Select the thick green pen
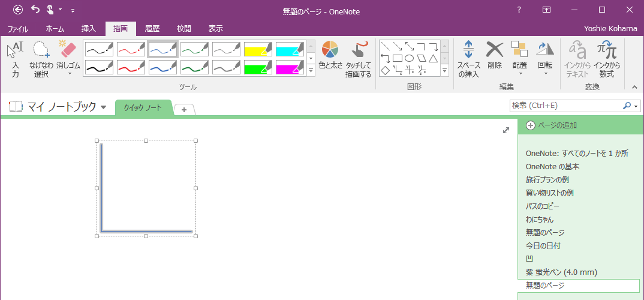644x300 pixels. [195, 67]
